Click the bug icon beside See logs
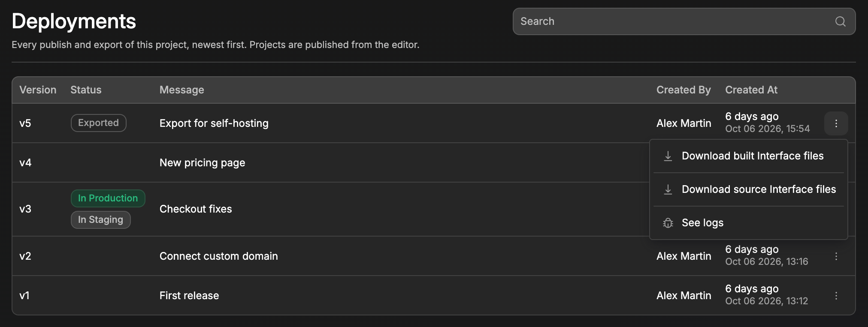The height and width of the screenshot is (327, 868). 668,223
